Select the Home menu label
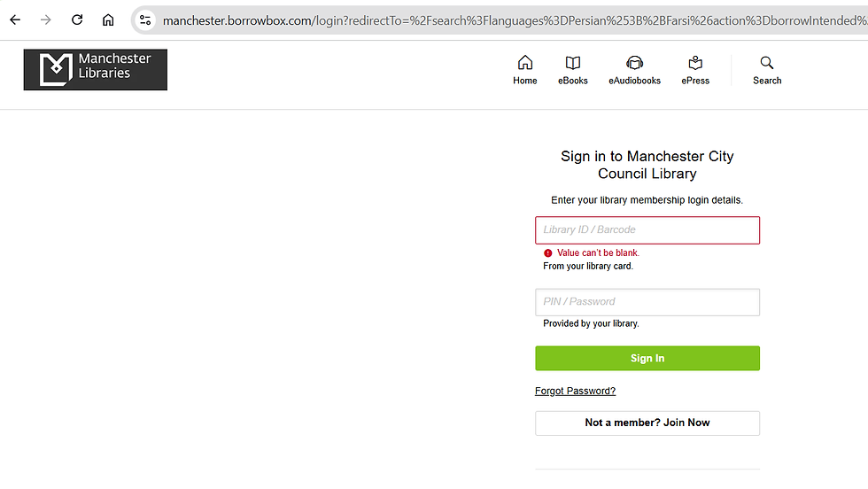This screenshot has height=489, width=868. click(524, 81)
